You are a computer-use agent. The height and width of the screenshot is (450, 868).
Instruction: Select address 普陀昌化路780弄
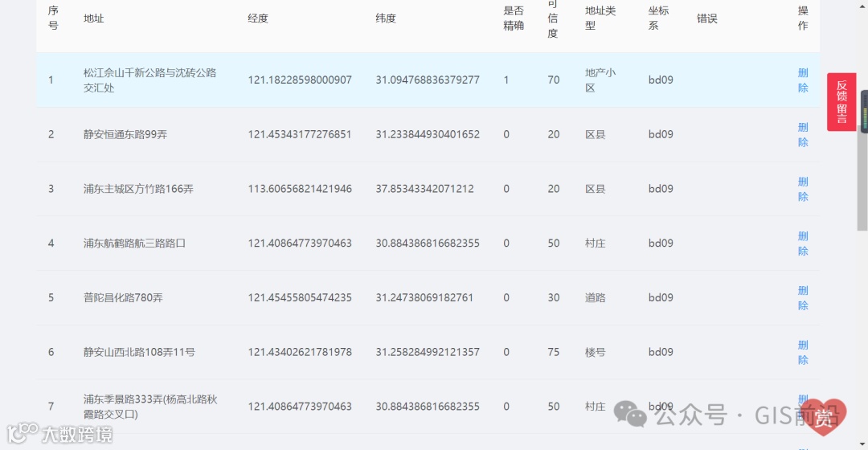(123, 298)
